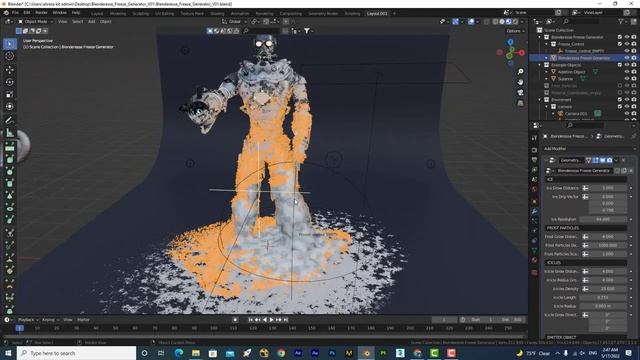This screenshot has width=640, height=360.
Task: Toggle eye visibility for Freeze_Control collection
Action: [627, 44]
